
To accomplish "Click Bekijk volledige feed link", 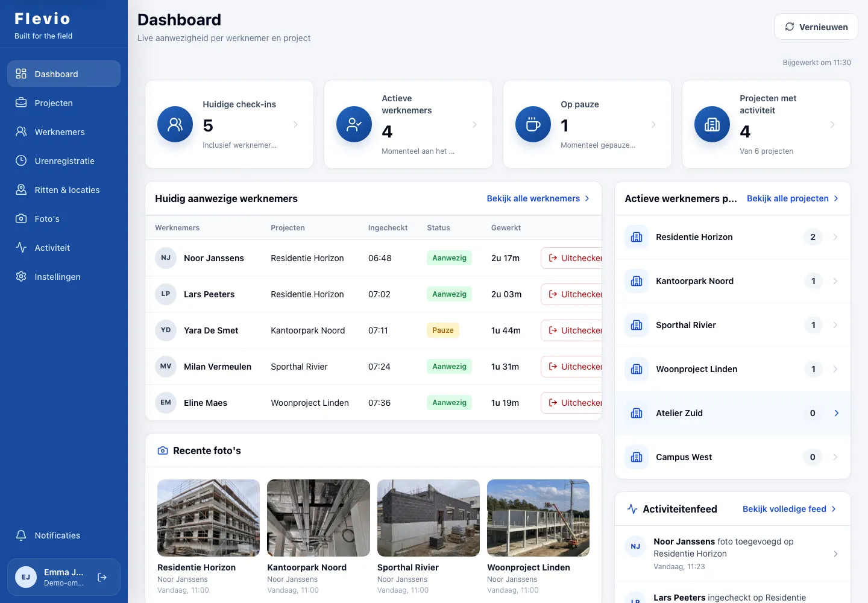I will [790, 509].
